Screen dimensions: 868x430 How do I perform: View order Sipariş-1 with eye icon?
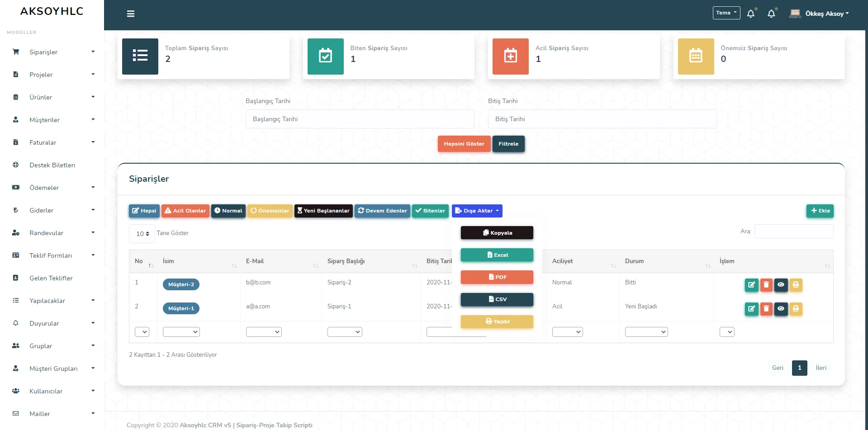pyautogui.click(x=781, y=309)
